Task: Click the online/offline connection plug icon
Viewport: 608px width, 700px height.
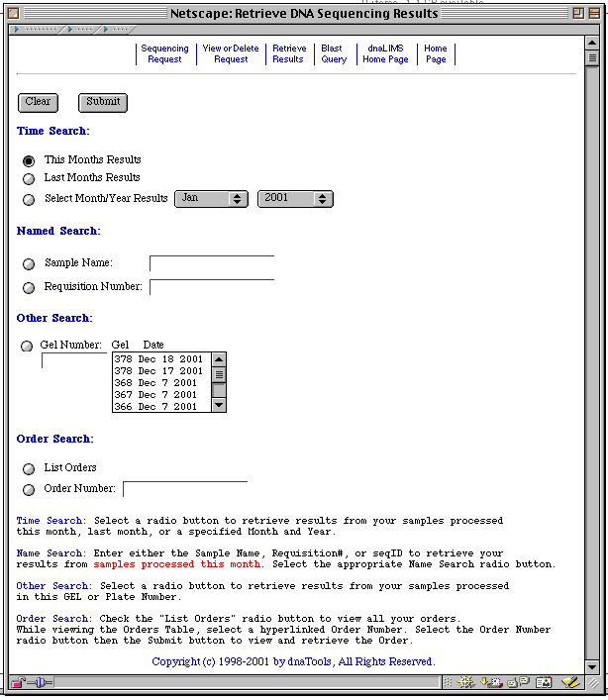Action: (40, 683)
